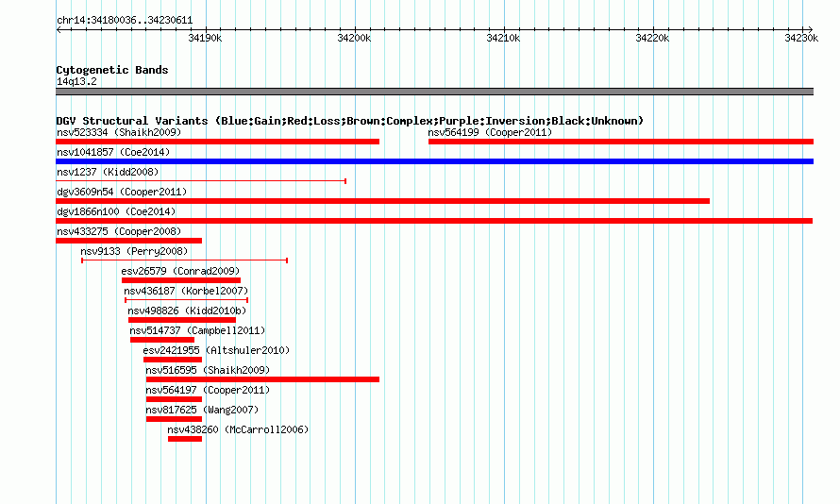Open the dgv1866n100 (Coe2014) label
The image size is (840, 504).
(x=116, y=211)
